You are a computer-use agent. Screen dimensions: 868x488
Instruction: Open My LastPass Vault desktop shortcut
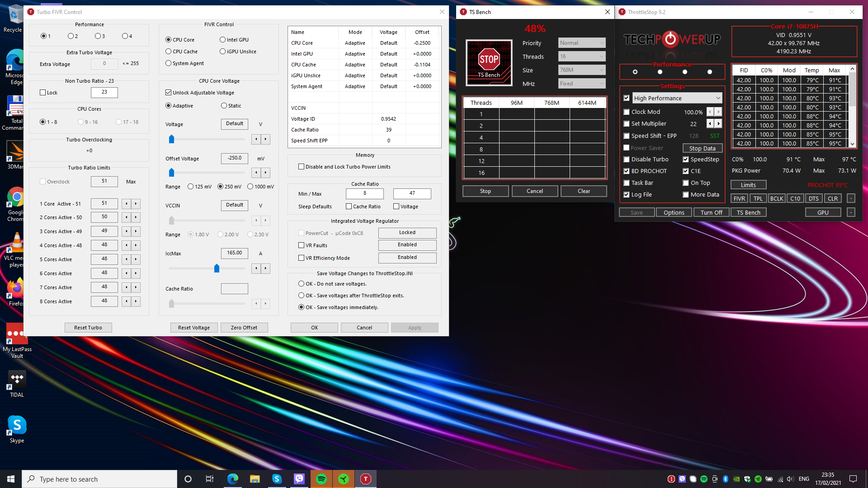click(17, 341)
